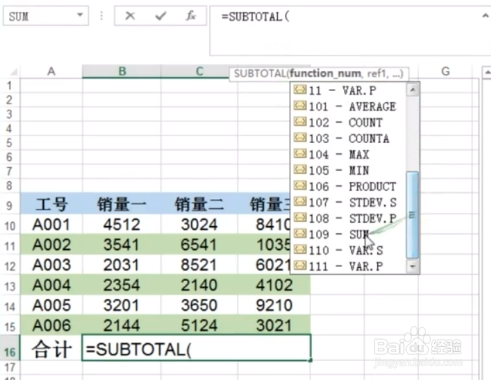Click the autocomplete list scrollbar thumb
Image resolution: width=491 pixels, height=380 pixels.
(413, 215)
